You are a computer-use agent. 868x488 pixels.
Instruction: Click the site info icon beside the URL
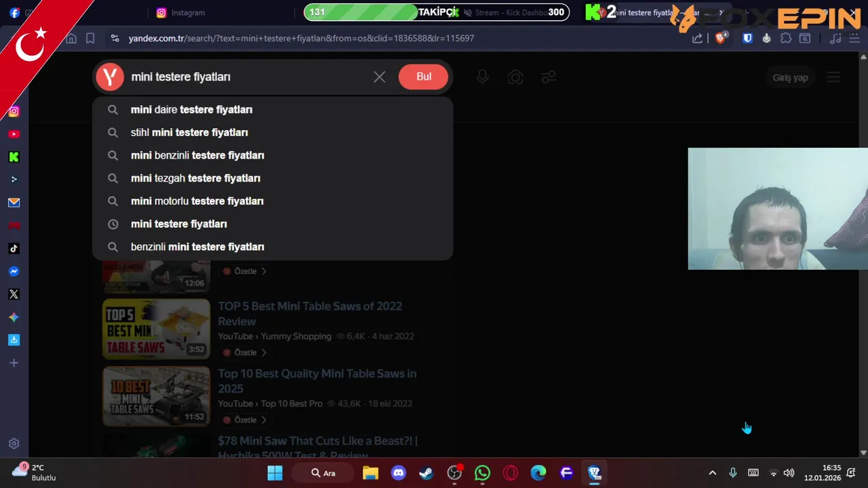(115, 39)
